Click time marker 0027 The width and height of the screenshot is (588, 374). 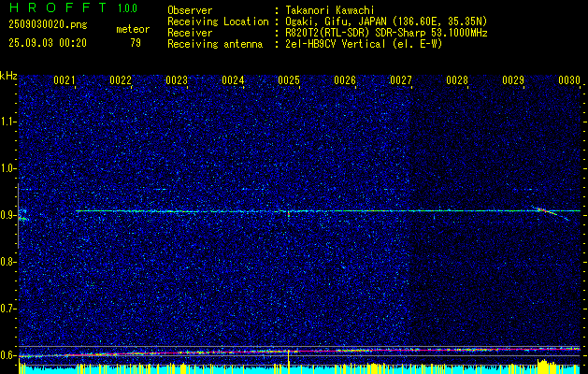click(x=401, y=80)
